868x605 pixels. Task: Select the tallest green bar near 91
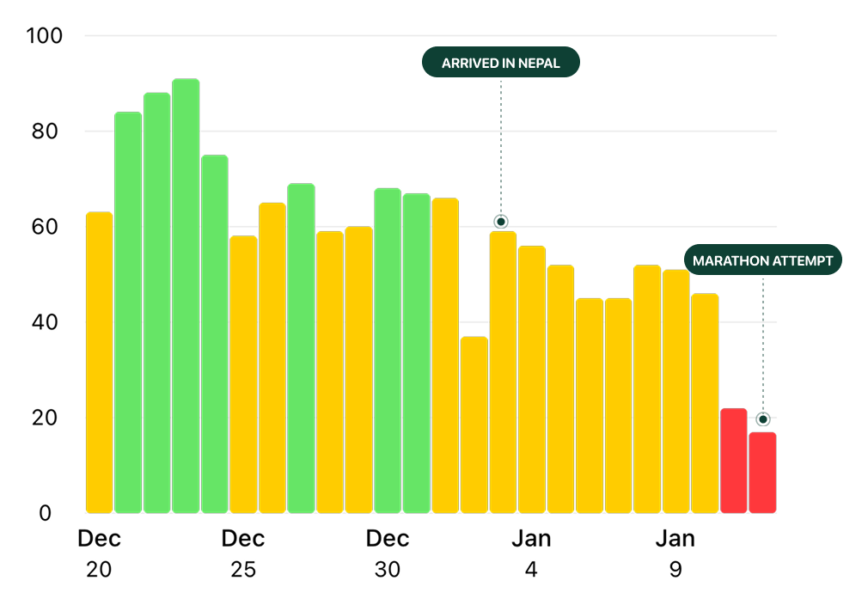click(186, 296)
